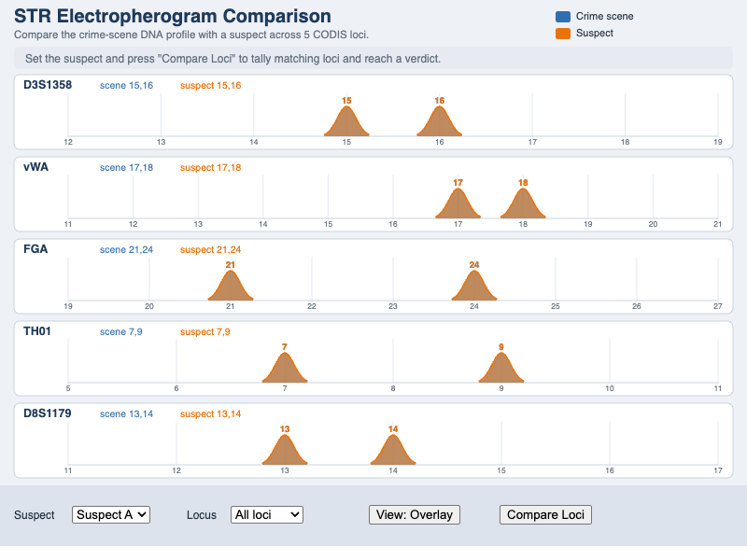The image size is (747, 560).
Task: Click the 'scene 21,24' label
Action: [x=126, y=250]
